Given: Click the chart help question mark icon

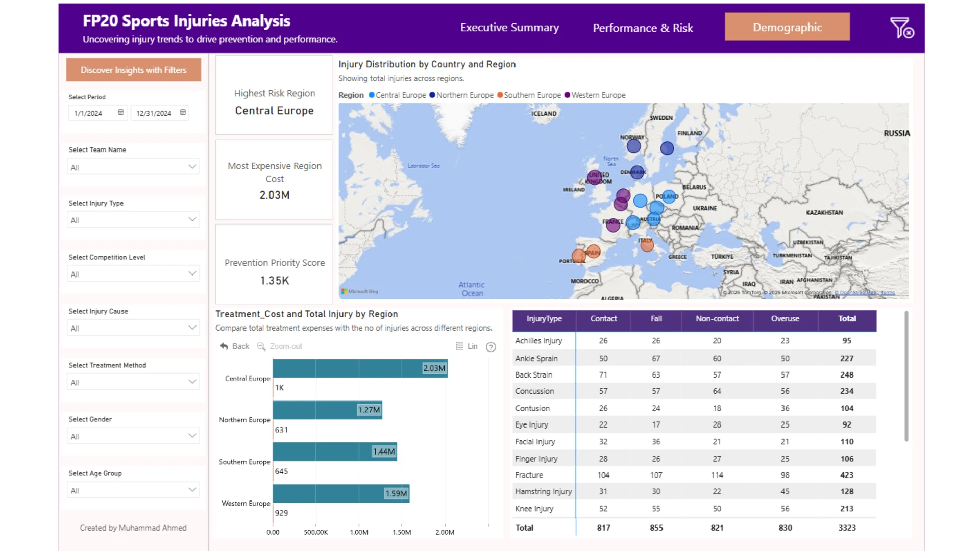Looking at the screenshot, I should pos(491,347).
